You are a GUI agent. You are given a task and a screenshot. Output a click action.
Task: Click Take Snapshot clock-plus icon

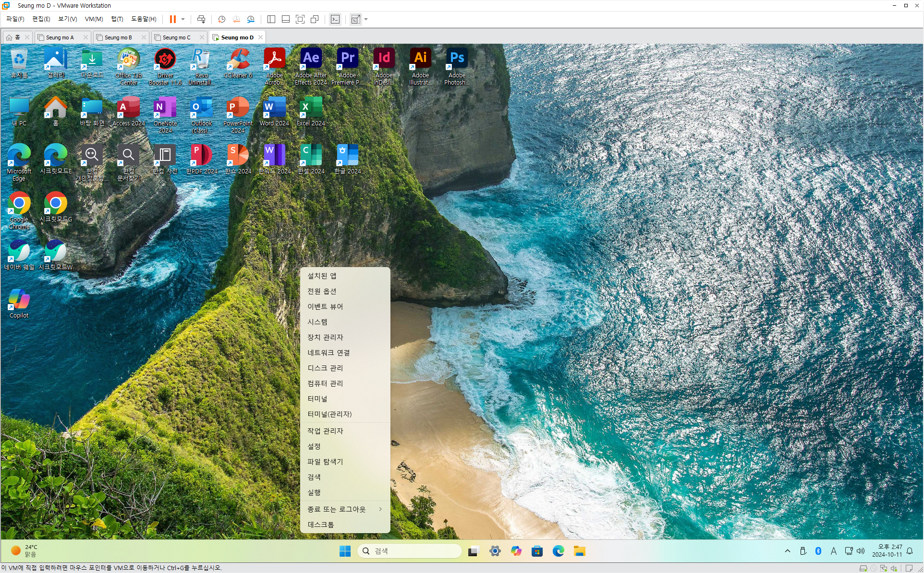click(x=221, y=19)
